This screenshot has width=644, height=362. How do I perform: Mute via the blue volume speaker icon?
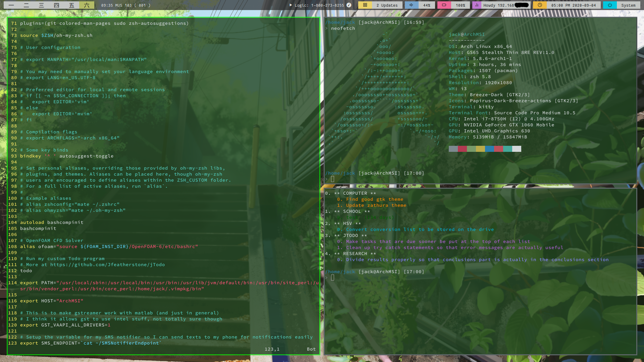click(411, 5)
